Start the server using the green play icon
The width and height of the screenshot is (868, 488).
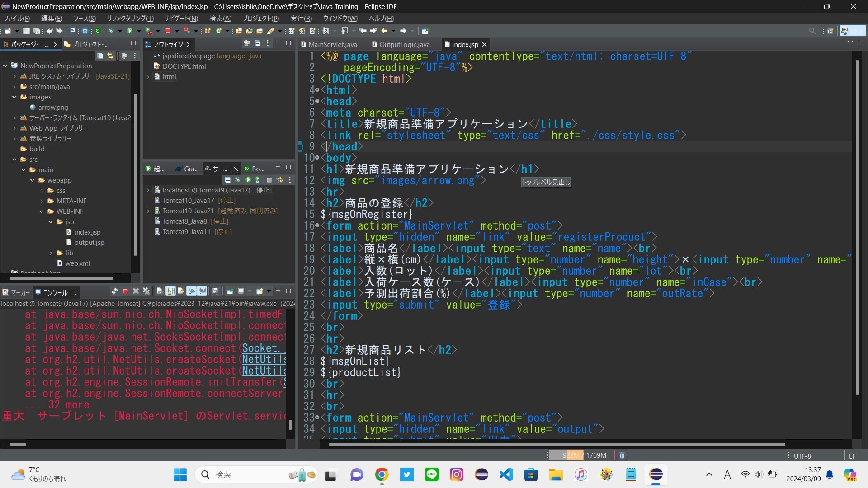248,180
